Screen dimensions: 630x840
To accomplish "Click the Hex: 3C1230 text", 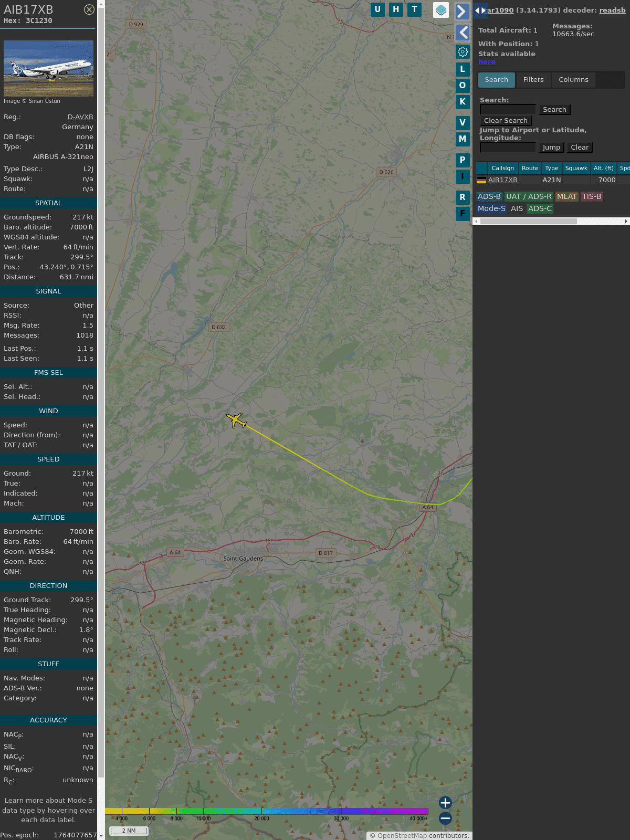I will [28, 21].
